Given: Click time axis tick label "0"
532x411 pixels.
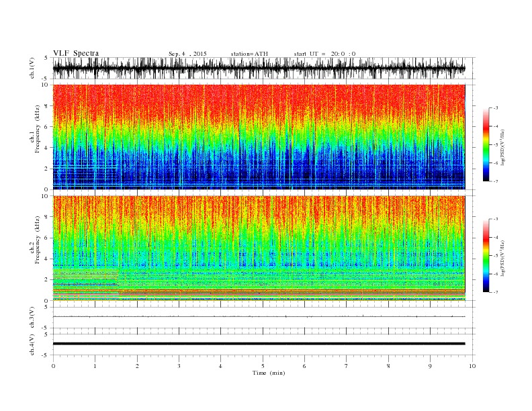Looking at the screenshot, I should point(53,366).
